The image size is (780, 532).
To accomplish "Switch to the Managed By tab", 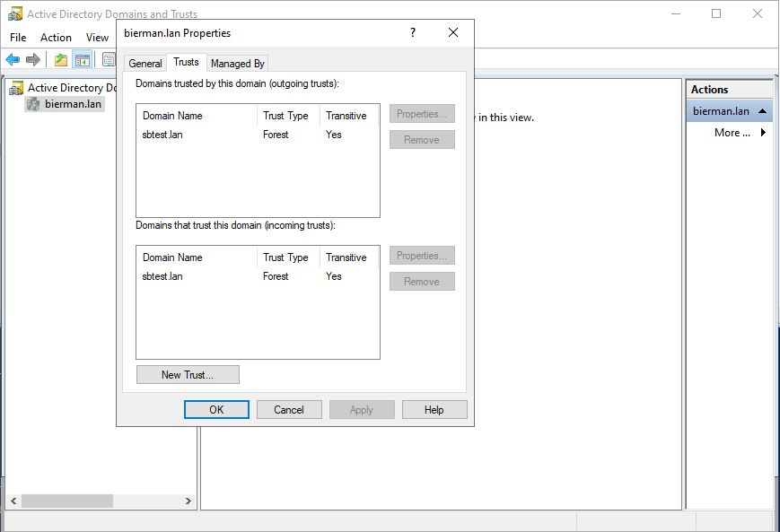I will coord(237,63).
